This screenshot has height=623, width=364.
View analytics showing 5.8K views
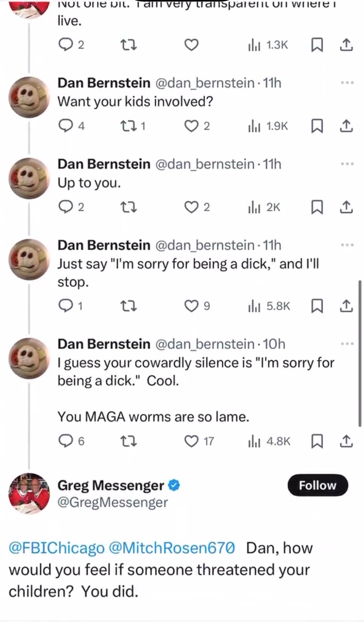[269, 306]
